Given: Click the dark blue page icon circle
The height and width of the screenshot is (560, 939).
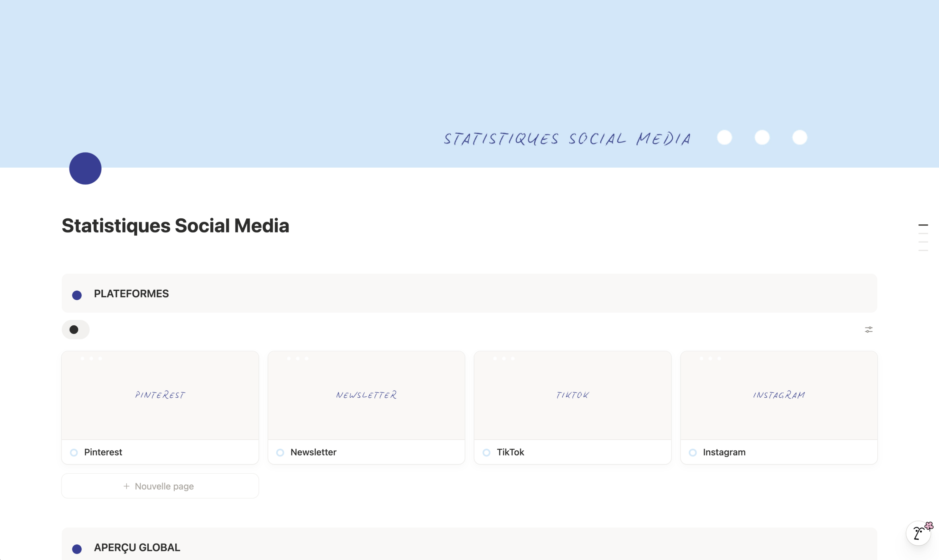Looking at the screenshot, I should (85, 168).
